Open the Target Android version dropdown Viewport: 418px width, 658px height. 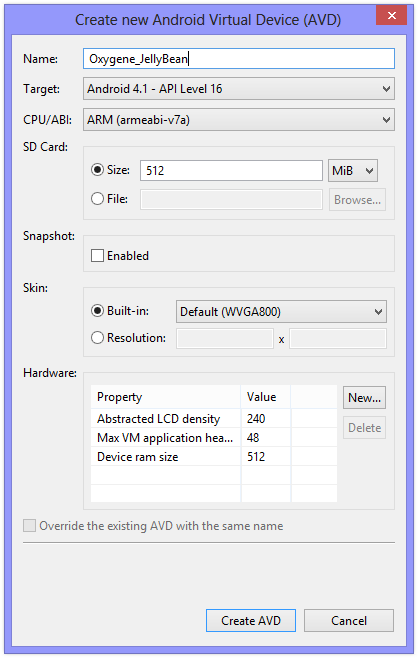239,89
